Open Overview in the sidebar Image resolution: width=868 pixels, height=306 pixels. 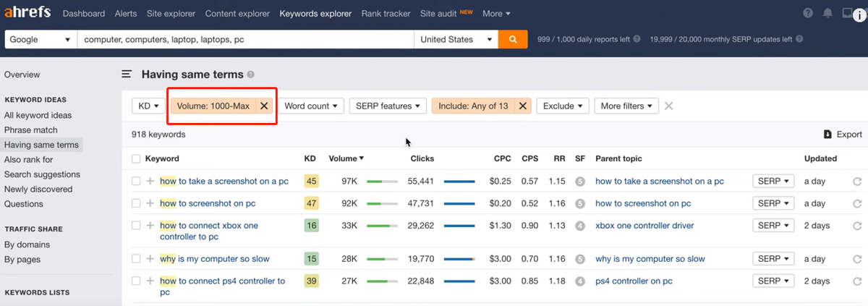click(x=22, y=75)
